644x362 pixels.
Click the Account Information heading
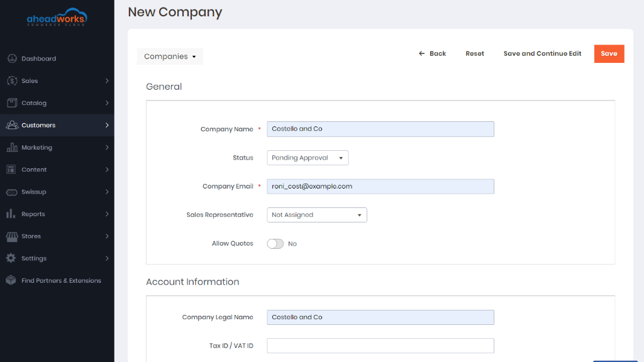pos(192,282)
